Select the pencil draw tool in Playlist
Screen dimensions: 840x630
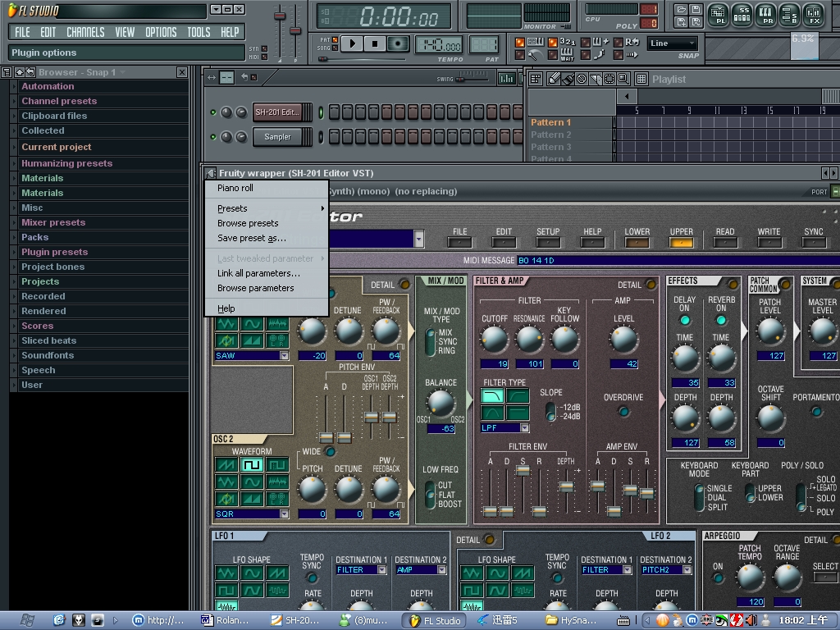click(x=554, y=80)
